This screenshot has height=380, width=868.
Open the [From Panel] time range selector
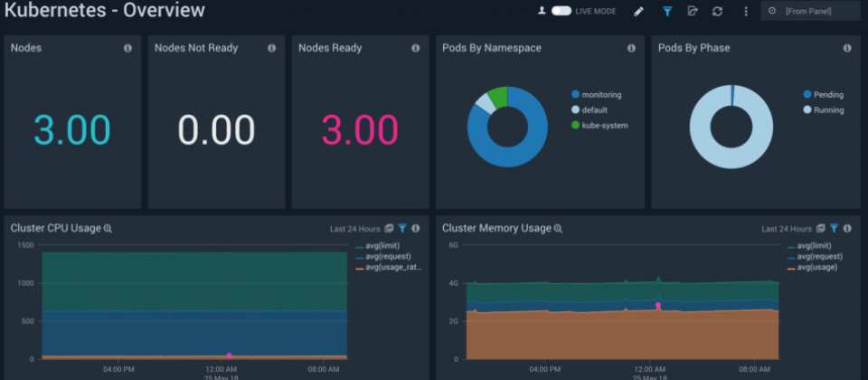click(810, 11)
